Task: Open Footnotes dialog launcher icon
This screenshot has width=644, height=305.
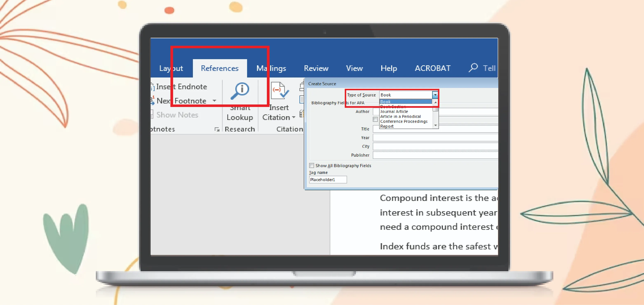Action: pyautogui.click(x=217, y=129)
